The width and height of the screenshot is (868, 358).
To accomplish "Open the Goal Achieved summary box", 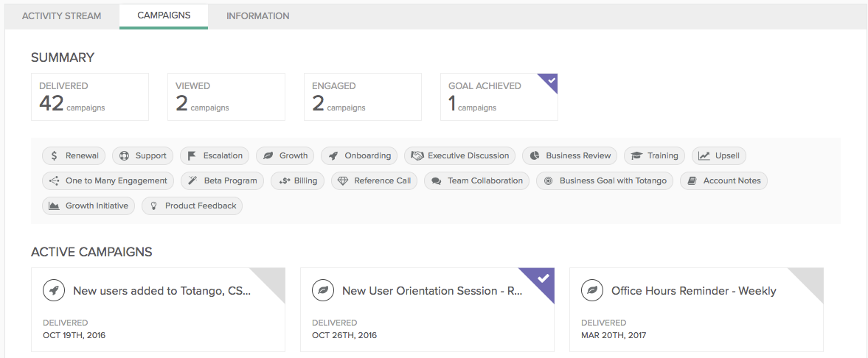I will [x=499, y=96].
